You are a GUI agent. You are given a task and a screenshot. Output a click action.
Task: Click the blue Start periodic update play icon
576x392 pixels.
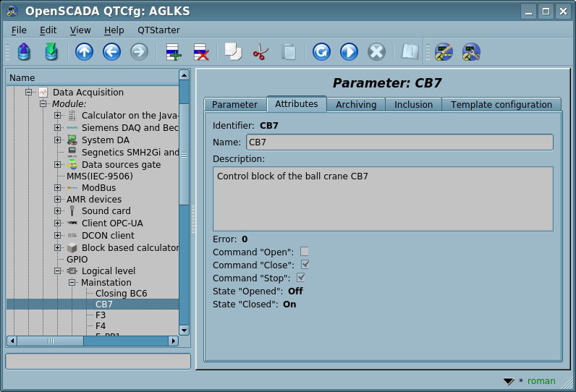click(x=349, y=52)
